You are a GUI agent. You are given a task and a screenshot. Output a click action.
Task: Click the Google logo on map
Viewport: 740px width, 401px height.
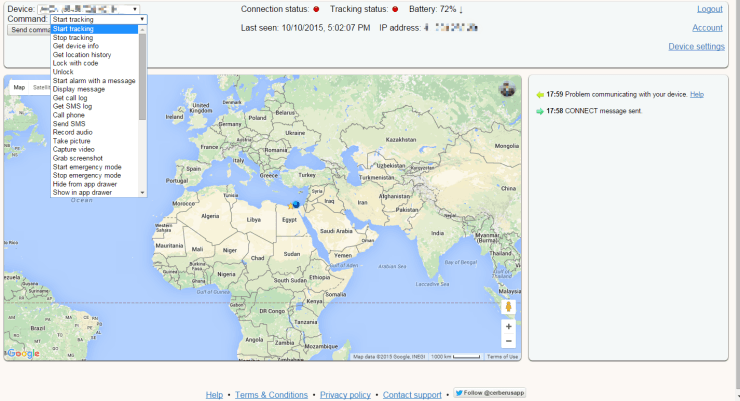coord(23,353)
